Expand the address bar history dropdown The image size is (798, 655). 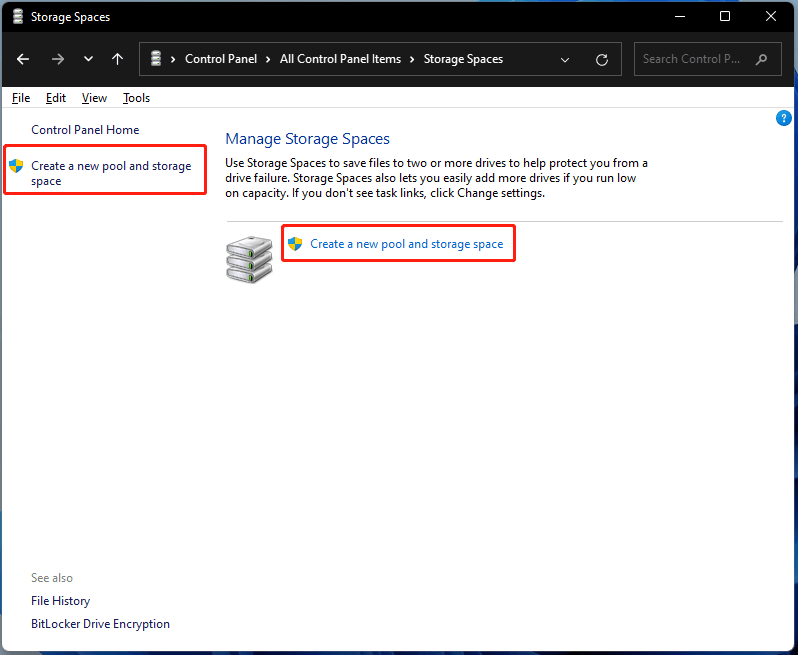point(564,60)
